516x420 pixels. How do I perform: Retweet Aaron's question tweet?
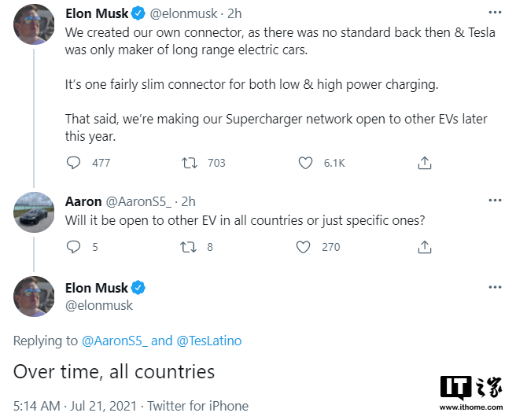(190, 247)
